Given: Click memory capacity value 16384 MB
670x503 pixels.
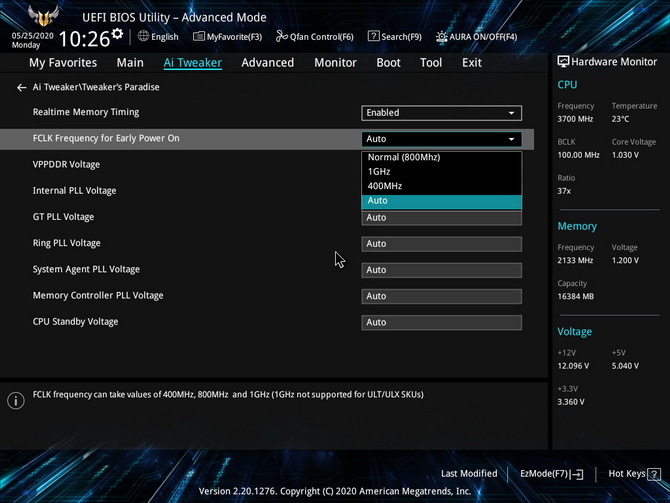Looking at the screenshot, I should point(576,296).
